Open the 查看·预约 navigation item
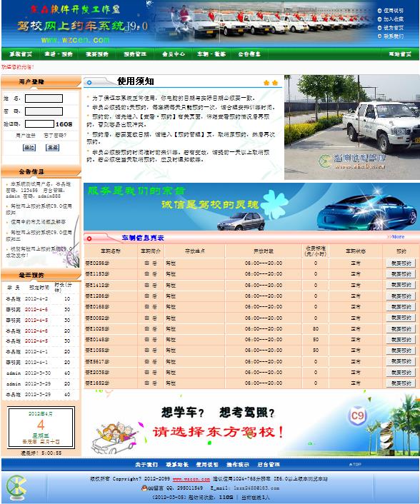Screen dimensions: 420x504 [x=59, y=54]
